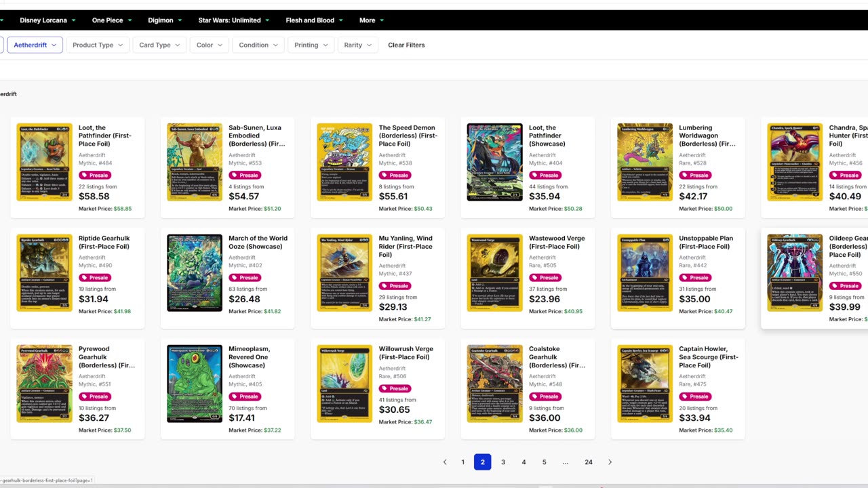The height and width of the screenshot is (488, 868).
Task: Open The Speed Demon card image
Action: pyautogui.click(x=344, y=162)
